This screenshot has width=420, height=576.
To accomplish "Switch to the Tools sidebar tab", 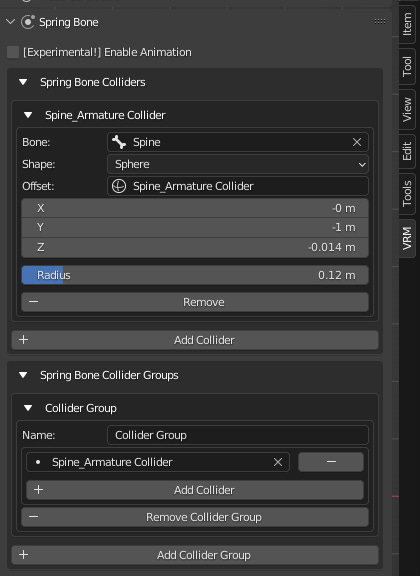I will pyautogui.click(x=407, y=194).
